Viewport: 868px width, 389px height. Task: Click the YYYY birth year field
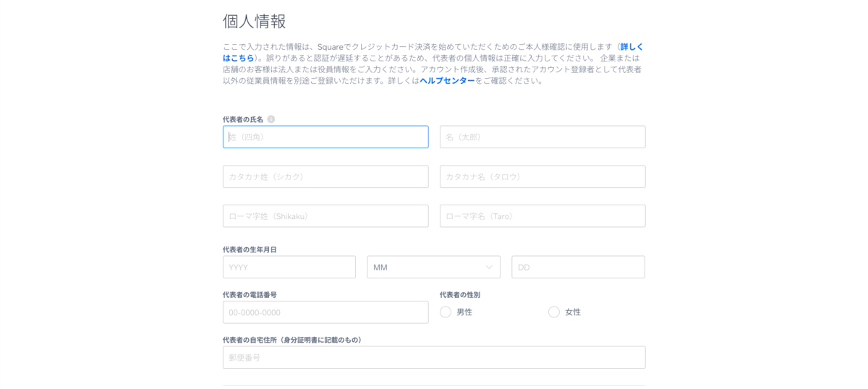pyautogui.click(x=289, y=267)
